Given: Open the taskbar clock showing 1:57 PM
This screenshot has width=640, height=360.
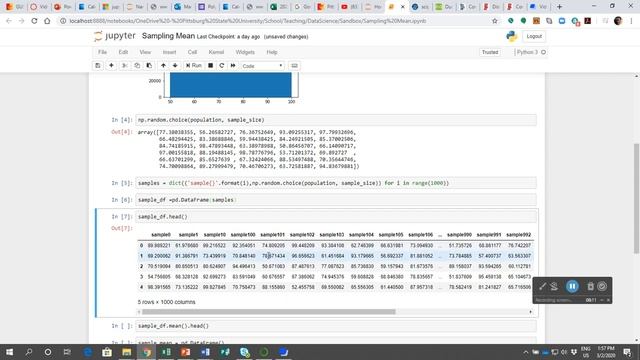Looking at the screenshot, I should pyautogui.click(x=606, y=352).
